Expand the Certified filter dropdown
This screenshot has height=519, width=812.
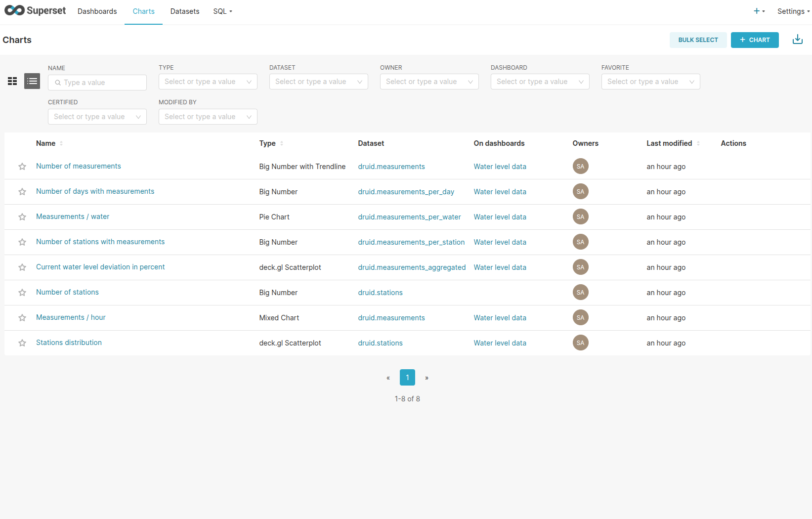coord(97,117)
